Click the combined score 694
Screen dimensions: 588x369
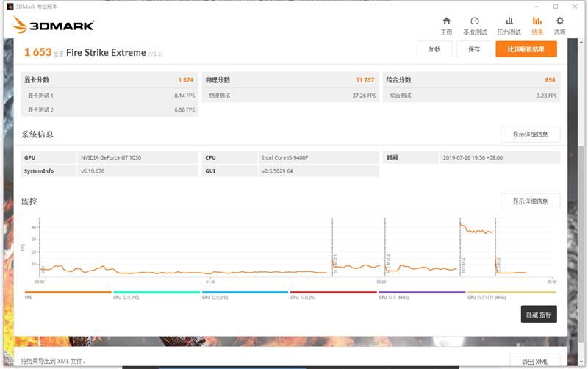[x=550, y=80]
